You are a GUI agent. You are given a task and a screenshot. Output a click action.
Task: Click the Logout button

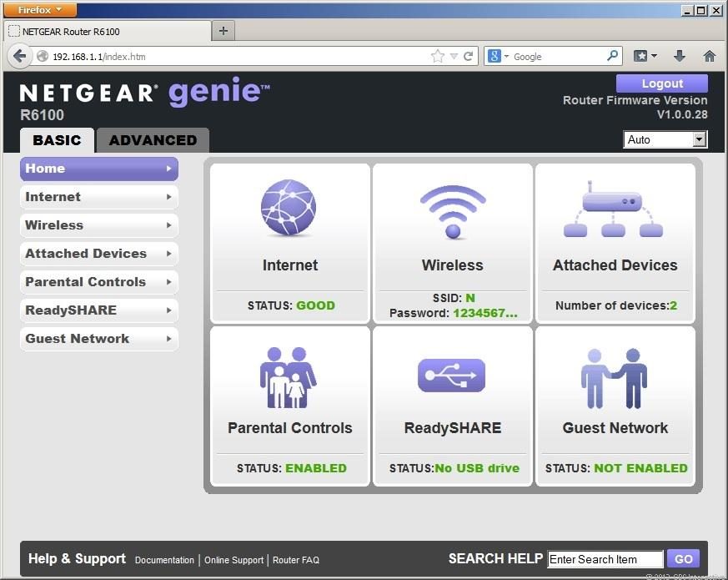pyautogui.click(x=661, y=83)
